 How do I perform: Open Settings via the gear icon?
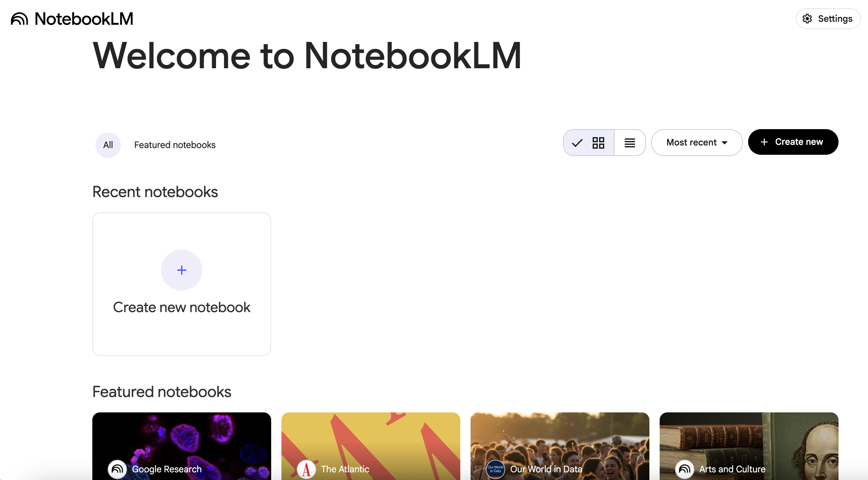pos(808,19)
